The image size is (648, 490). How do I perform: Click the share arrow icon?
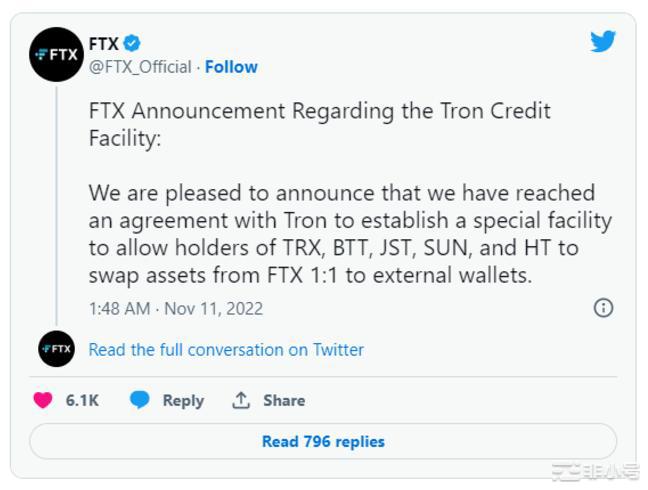pos(241,400)
